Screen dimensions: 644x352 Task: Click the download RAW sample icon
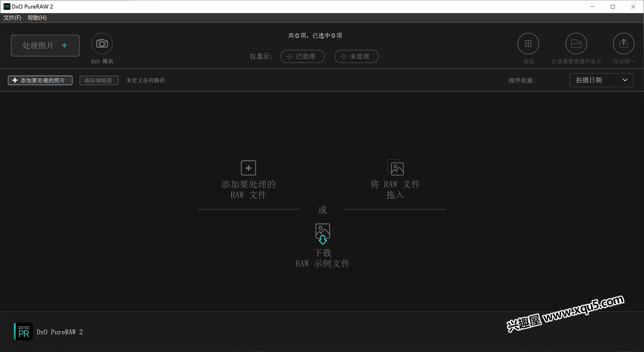click(x=323, y=234)
